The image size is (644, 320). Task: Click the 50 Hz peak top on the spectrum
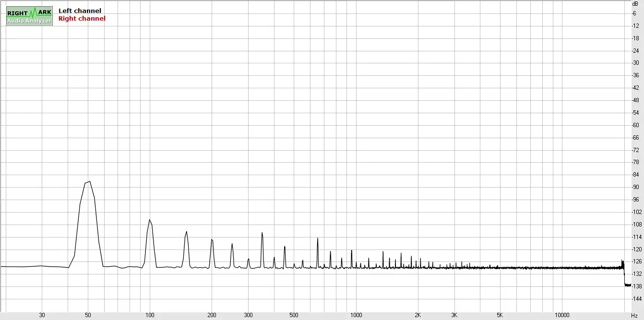[x=89, y=182]
